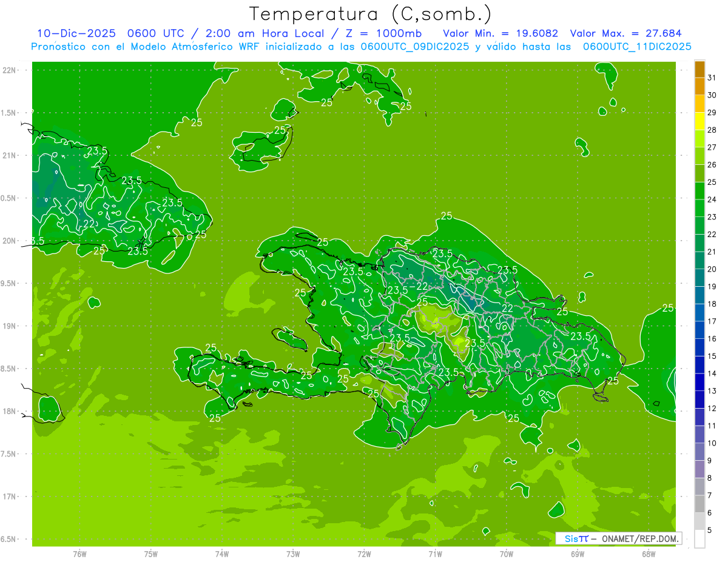
Task: Click the colorbar scale number "19"
Action: [712, 287]
